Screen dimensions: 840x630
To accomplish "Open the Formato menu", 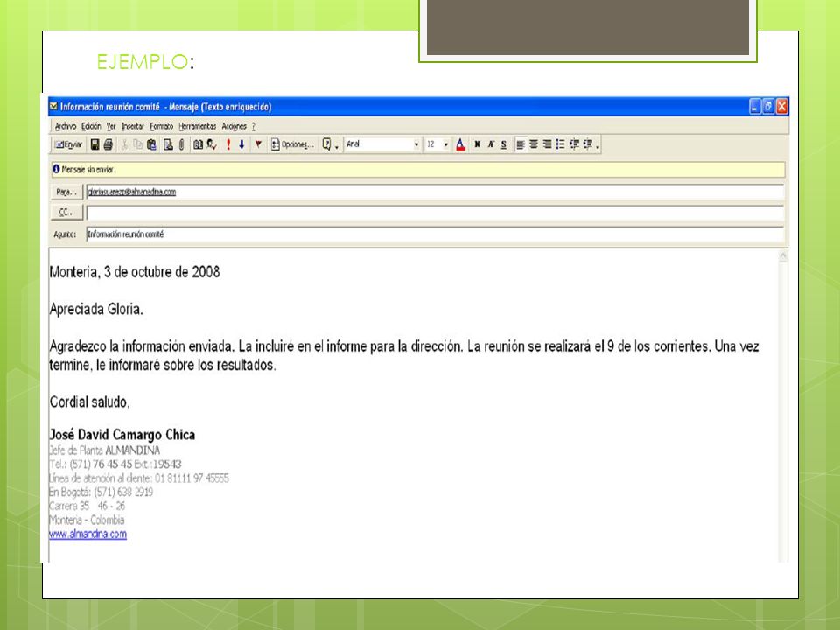I will pyautogui.click(x=161, y=126).
